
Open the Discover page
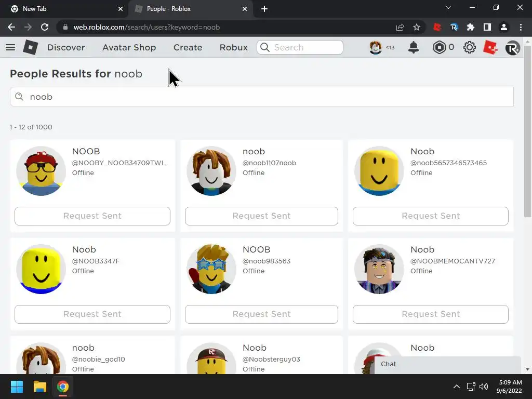(x=66, y=47)
